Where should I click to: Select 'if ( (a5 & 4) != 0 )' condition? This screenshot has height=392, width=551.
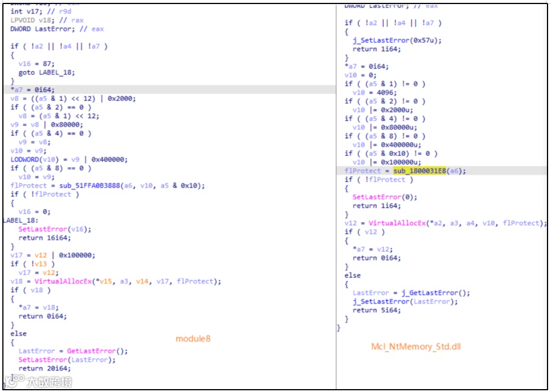[x=385, y=119]
